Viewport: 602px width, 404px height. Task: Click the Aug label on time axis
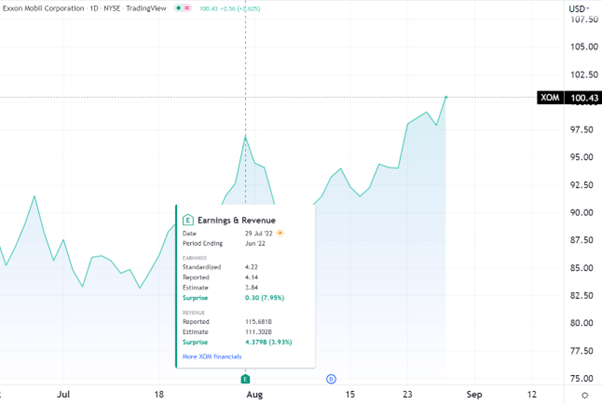[x=255, y=394]
